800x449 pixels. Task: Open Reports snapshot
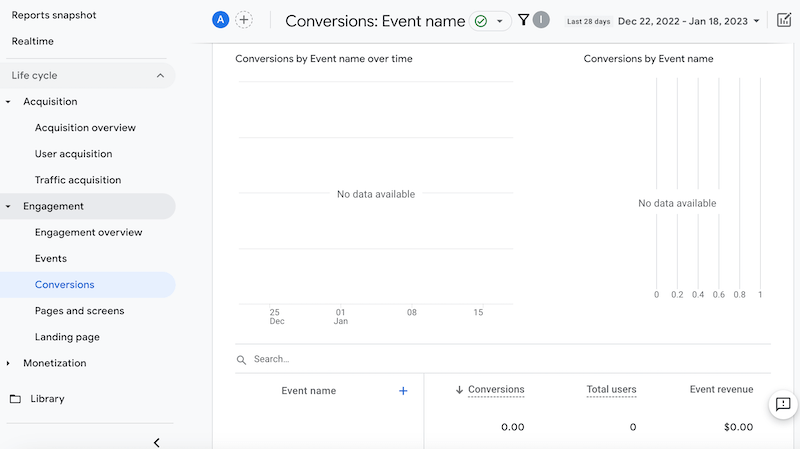pyautogui.click(x=54, y=15)
